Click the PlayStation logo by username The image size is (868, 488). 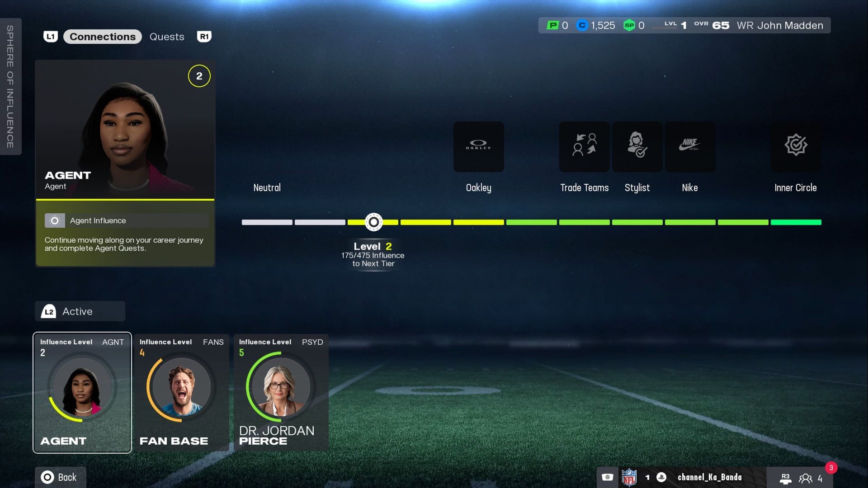pyautogui.click(x=661, y=477)
